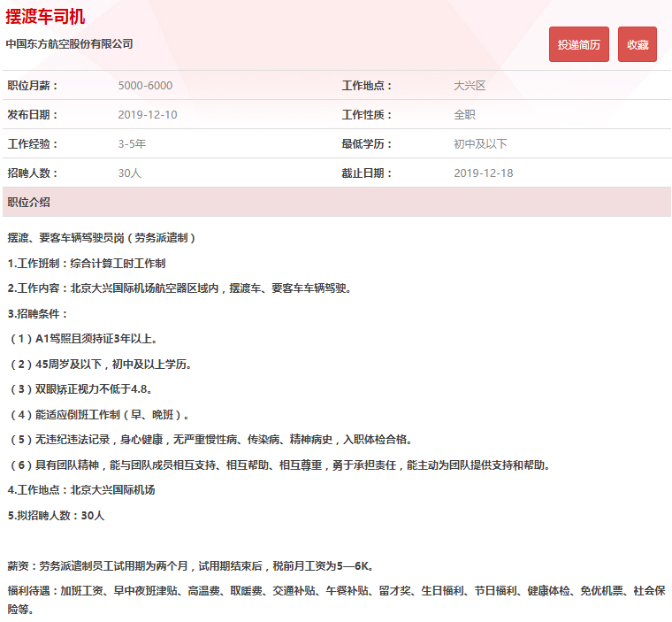Click the line 3.招聘条件：
Screen dimensions: 672x622
(38, 313)
